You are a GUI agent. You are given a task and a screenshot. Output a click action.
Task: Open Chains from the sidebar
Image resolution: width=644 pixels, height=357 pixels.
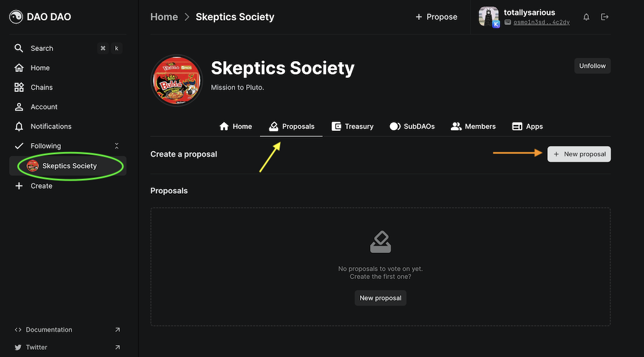click(41, 87)
